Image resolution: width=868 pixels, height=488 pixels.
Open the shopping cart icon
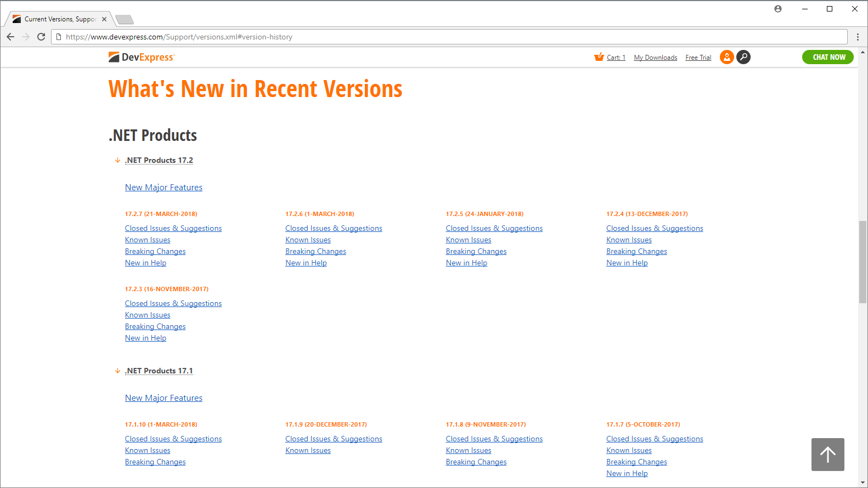599,57
